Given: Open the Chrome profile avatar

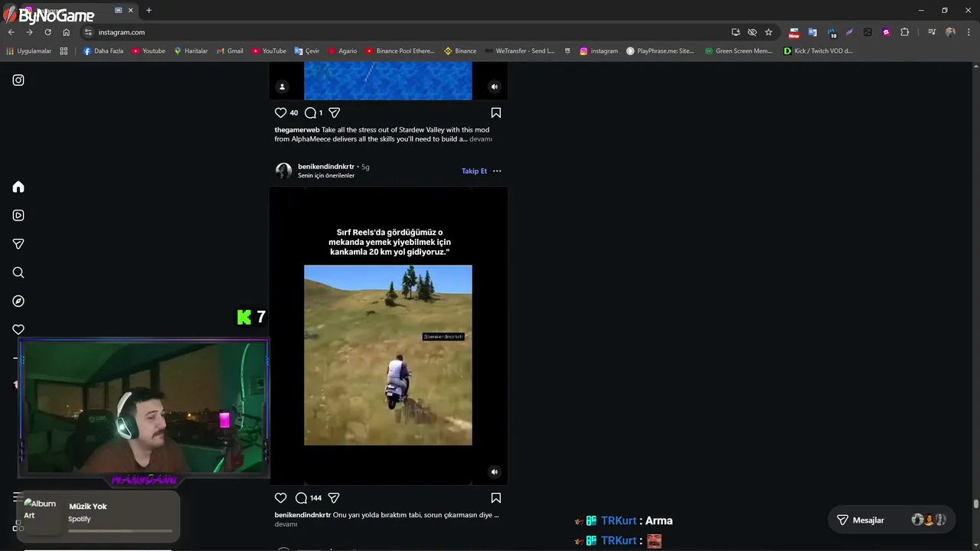Looking at the screenshot, I should coord(950,32).
